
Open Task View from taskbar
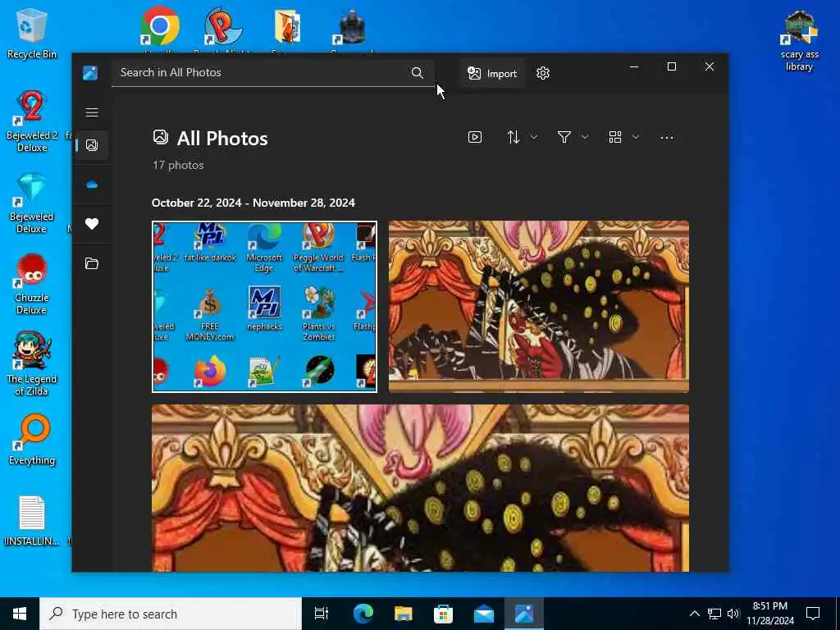tap(322, 614)
